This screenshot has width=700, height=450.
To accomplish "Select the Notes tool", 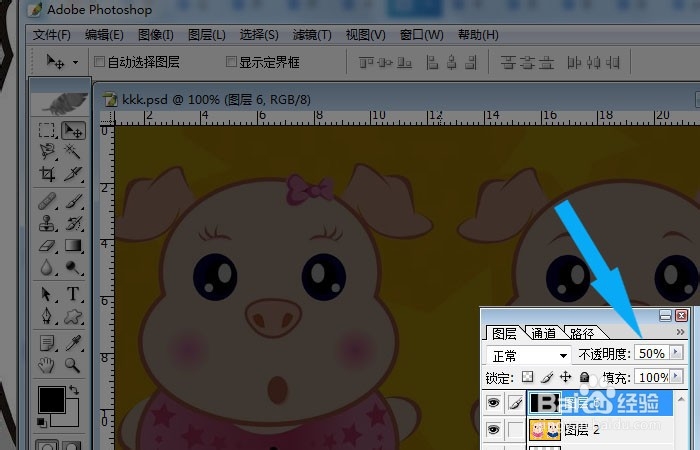I will pos(47,343).
